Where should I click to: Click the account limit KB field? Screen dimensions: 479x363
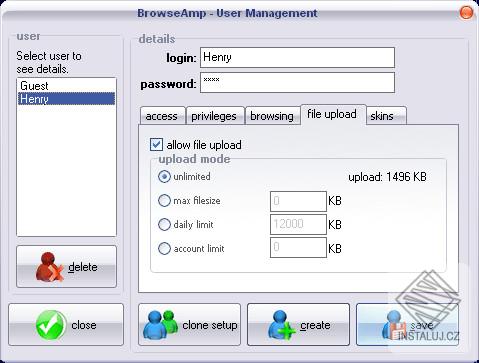click(298, 247)
